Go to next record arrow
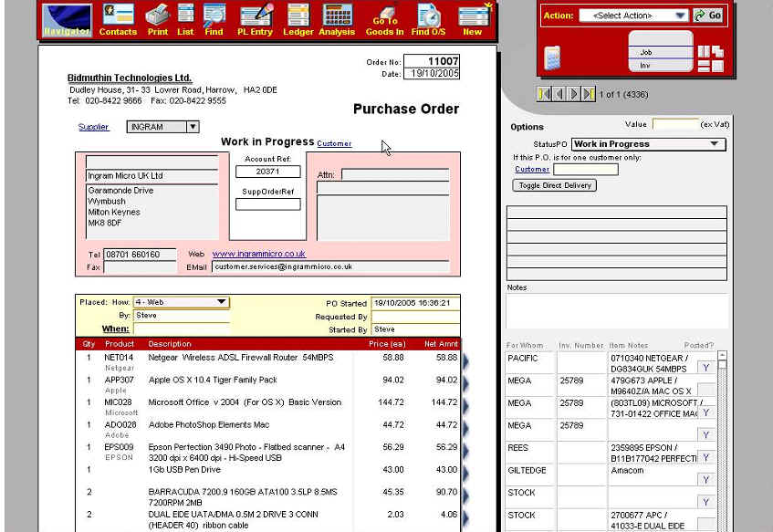This screenshot has width=773, height=532. point(573,94)
